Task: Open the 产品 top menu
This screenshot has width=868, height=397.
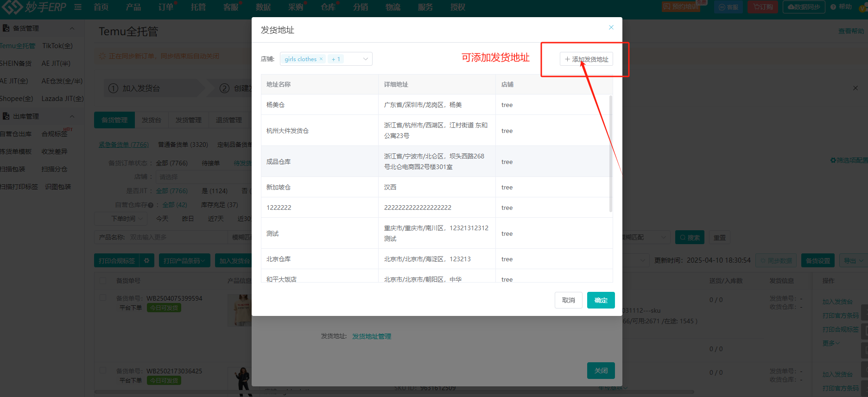Action: (133, 7)
